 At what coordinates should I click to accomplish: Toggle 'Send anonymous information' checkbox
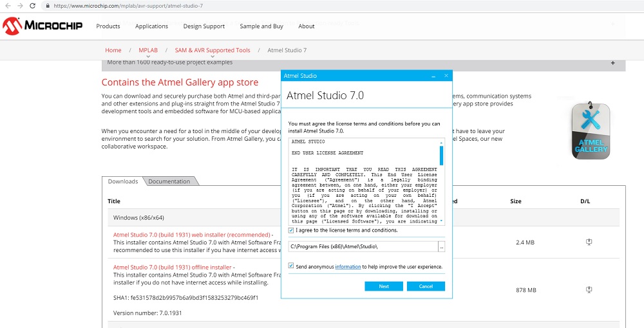291,266
